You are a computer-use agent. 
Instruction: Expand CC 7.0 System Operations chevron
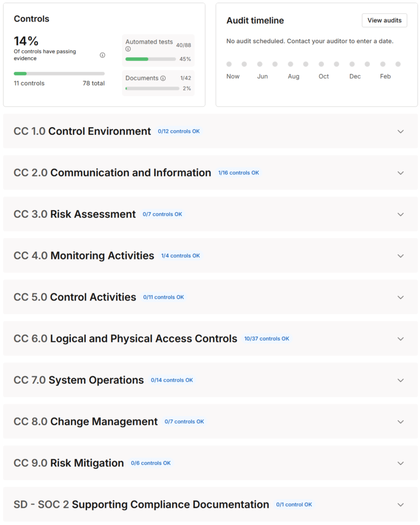pyautogui.click(x=401, y=380)
